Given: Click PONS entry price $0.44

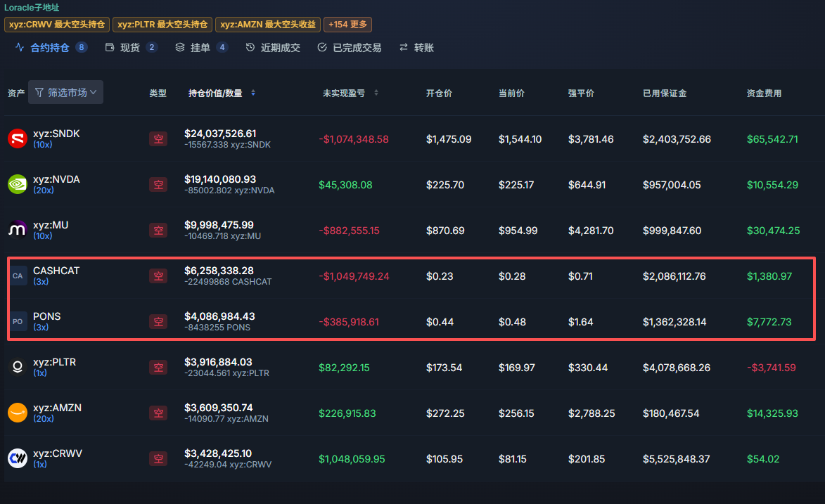Looking at the screenshot, I should (x=440, y=322).
